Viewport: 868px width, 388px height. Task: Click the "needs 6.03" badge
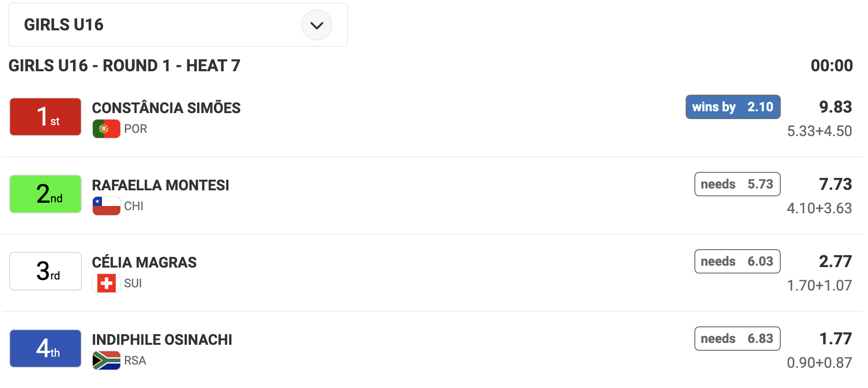[x=737, y=262]
